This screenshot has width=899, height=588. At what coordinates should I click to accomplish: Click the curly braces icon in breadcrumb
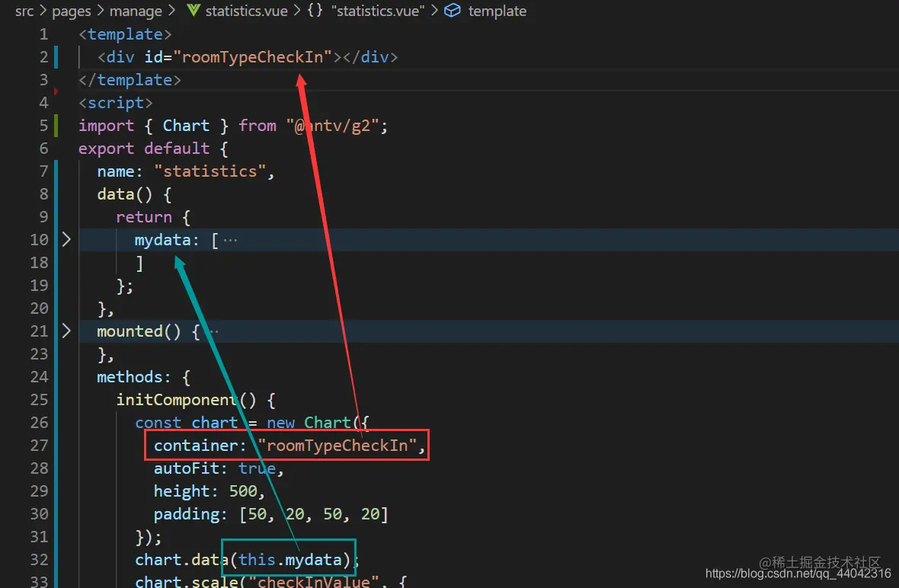click(315, 11)
